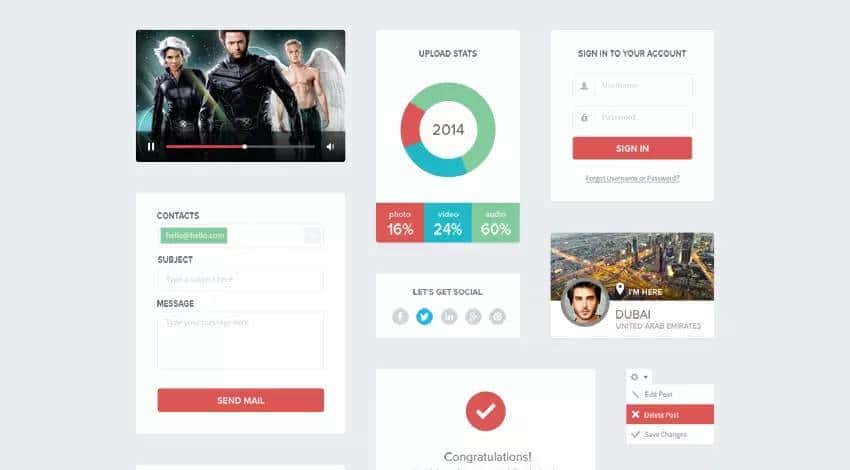Click the small button at the Contacts field's right end
This screenshot has height=470, width=850.
[312, 235]
